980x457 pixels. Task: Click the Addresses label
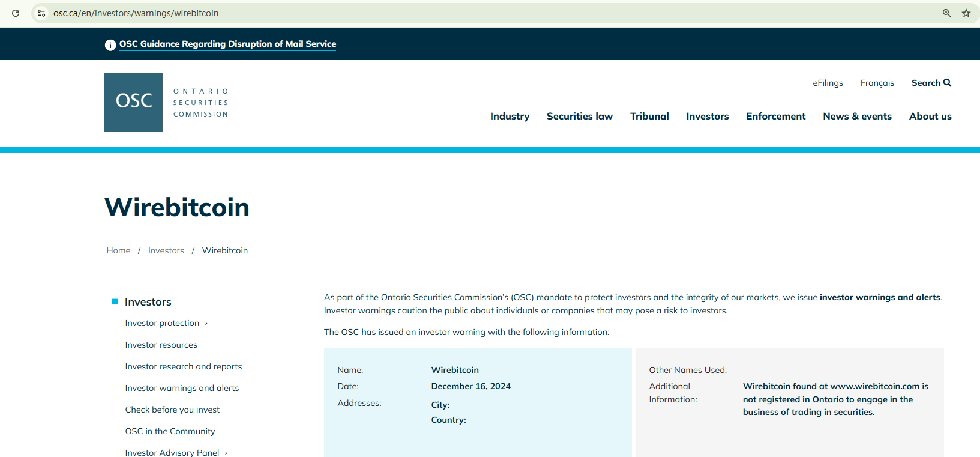pos(359,403)
